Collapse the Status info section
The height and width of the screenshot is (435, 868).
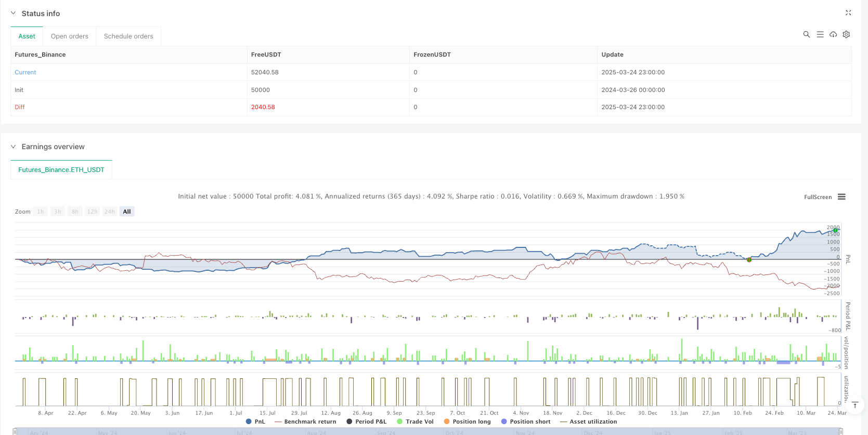click(x=13, y=13)
